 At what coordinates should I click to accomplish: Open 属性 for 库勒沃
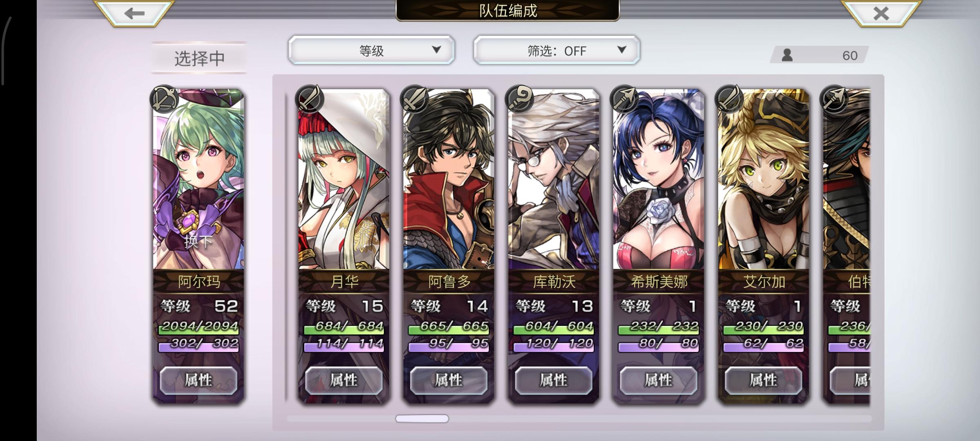[554, 381]
